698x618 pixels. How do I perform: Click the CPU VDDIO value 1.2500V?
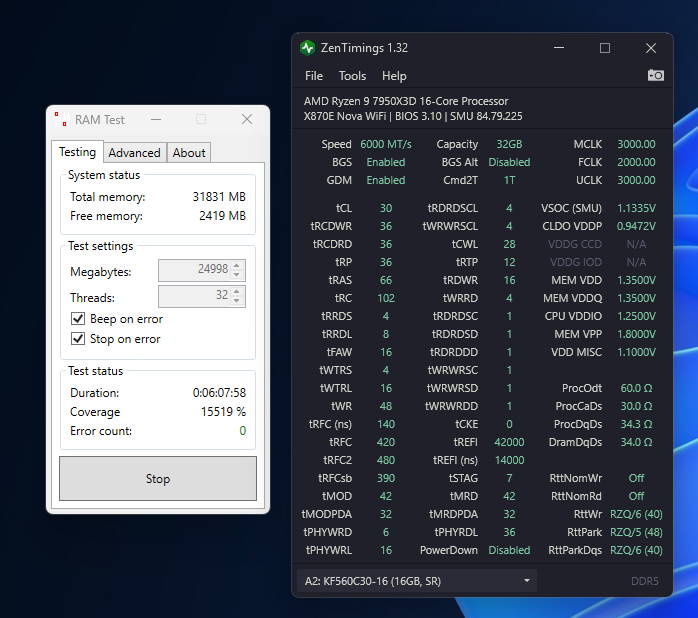coord(636,316)
